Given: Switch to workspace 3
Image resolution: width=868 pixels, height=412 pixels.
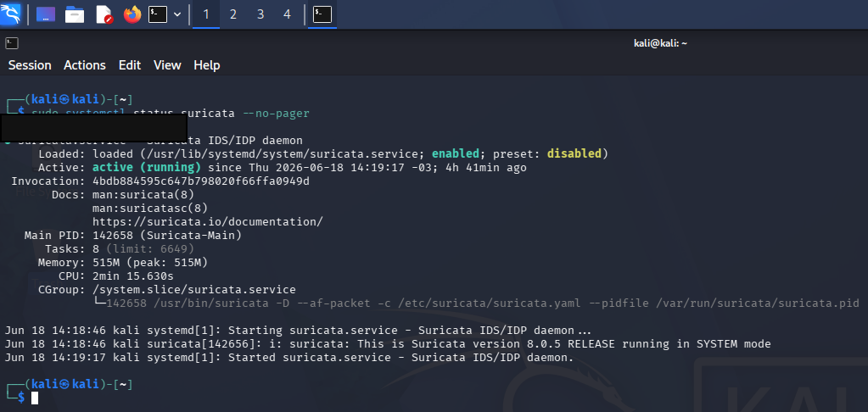Looking at the screenshot, I should click(260, 14).
